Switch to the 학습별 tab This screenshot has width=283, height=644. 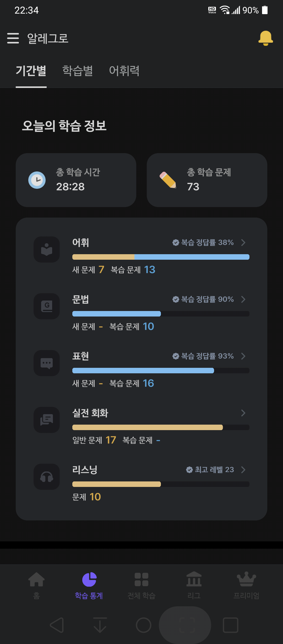point(78,71)
